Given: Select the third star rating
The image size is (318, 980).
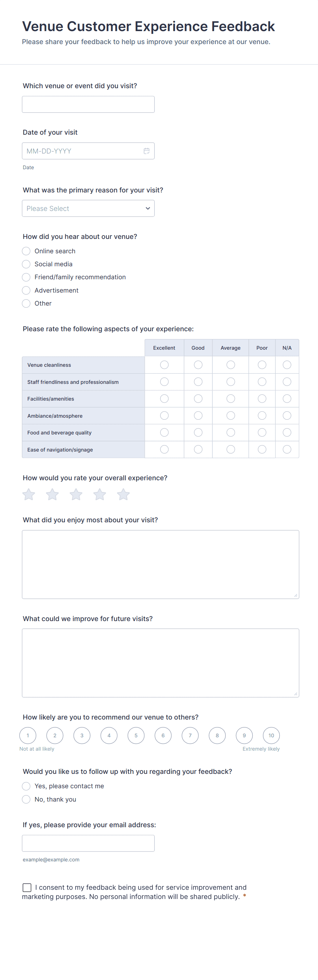Looking at the screenshot, I should (76, 495).
